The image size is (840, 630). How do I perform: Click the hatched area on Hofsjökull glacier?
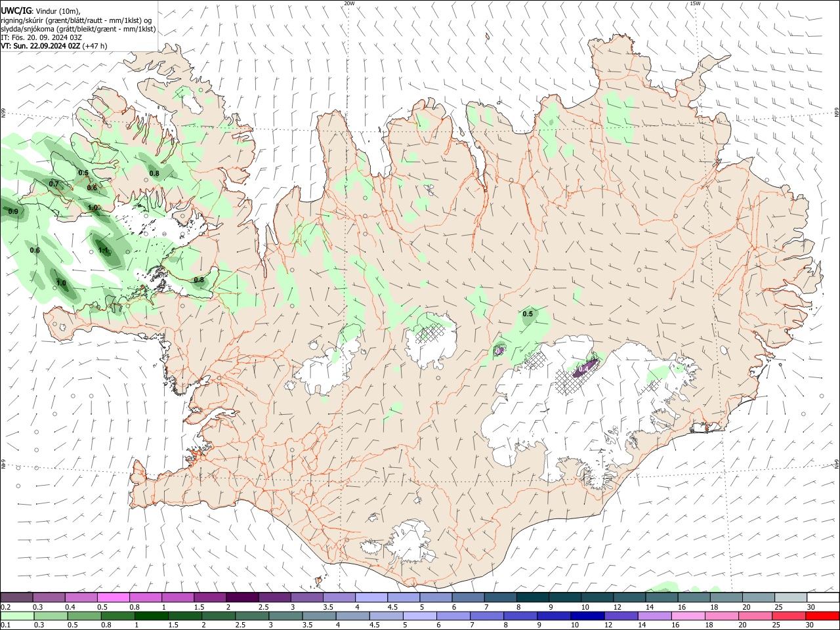coord(430,335)
